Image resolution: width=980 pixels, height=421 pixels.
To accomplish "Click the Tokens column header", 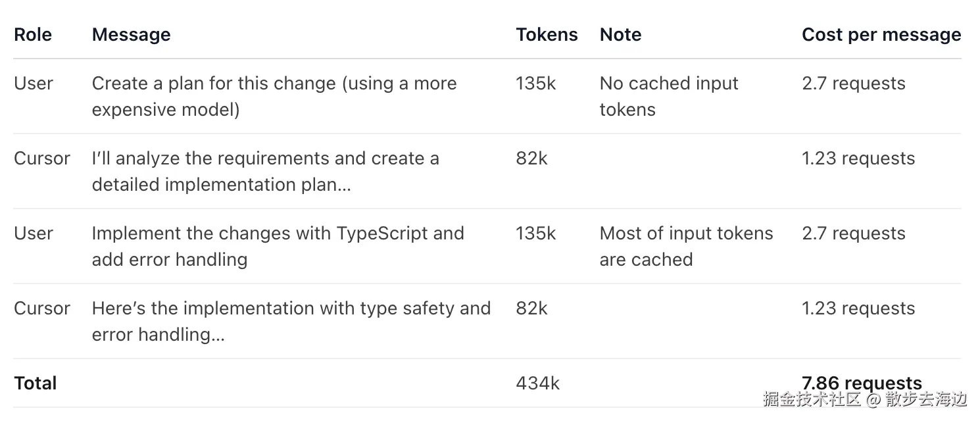I will point(547,35).
